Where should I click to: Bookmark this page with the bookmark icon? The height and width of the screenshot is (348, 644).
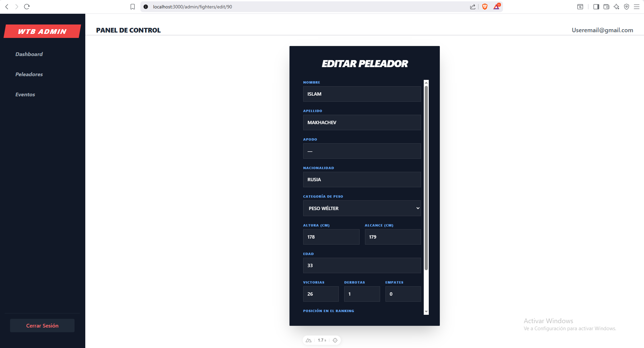(x=133, y=7)
